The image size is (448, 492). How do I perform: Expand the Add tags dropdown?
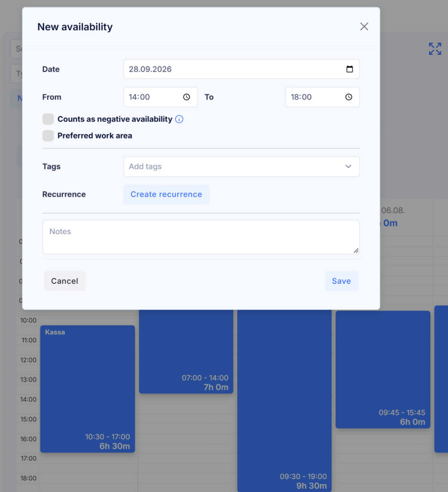242,167
